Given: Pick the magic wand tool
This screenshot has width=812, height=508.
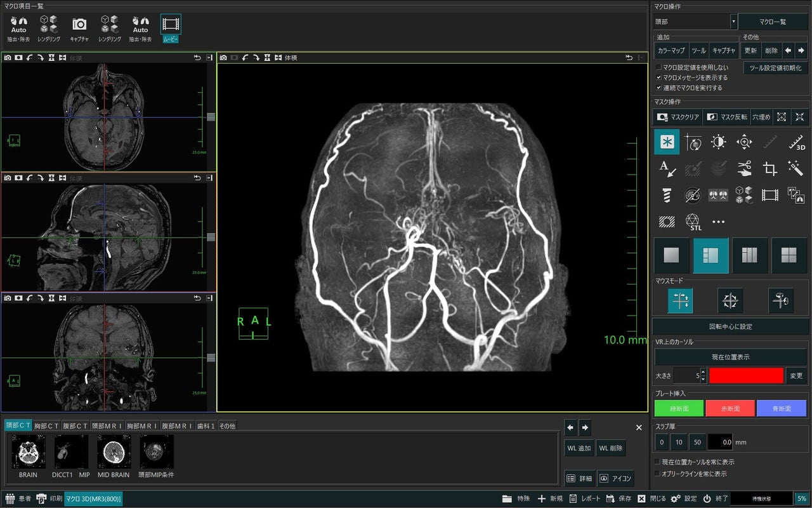Looking at the screenshot, I should [x=796, y=168].
